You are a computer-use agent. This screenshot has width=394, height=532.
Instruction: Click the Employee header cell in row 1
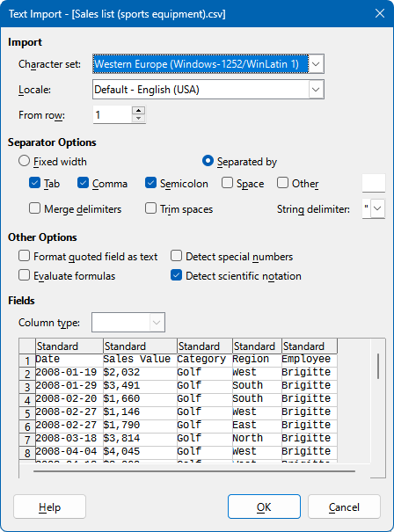pos(310,360)
